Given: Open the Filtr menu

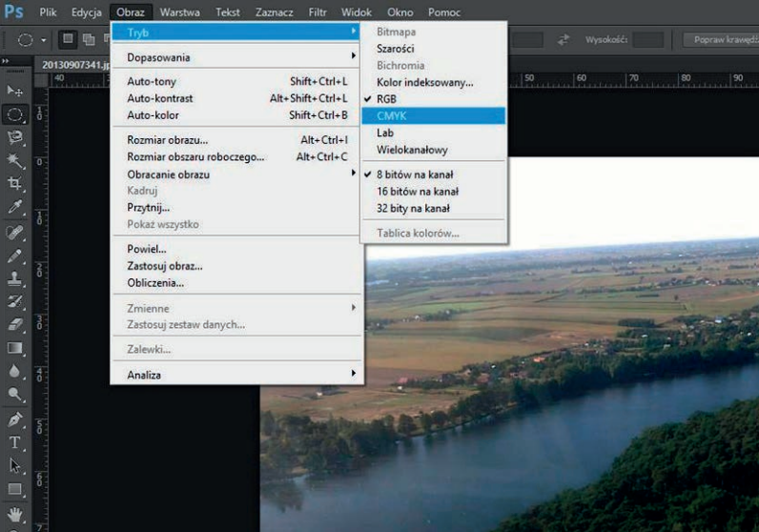Looking at the screenshot, I should (x=318, y=12).
